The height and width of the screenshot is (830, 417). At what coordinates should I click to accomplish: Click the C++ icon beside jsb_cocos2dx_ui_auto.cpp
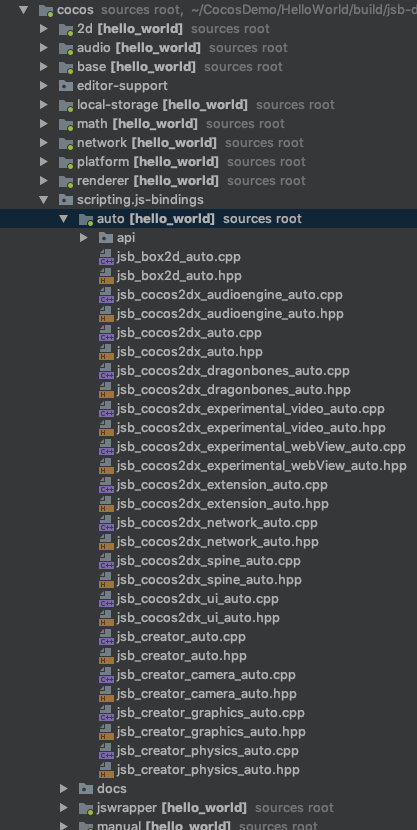click(x=106, y=599)
